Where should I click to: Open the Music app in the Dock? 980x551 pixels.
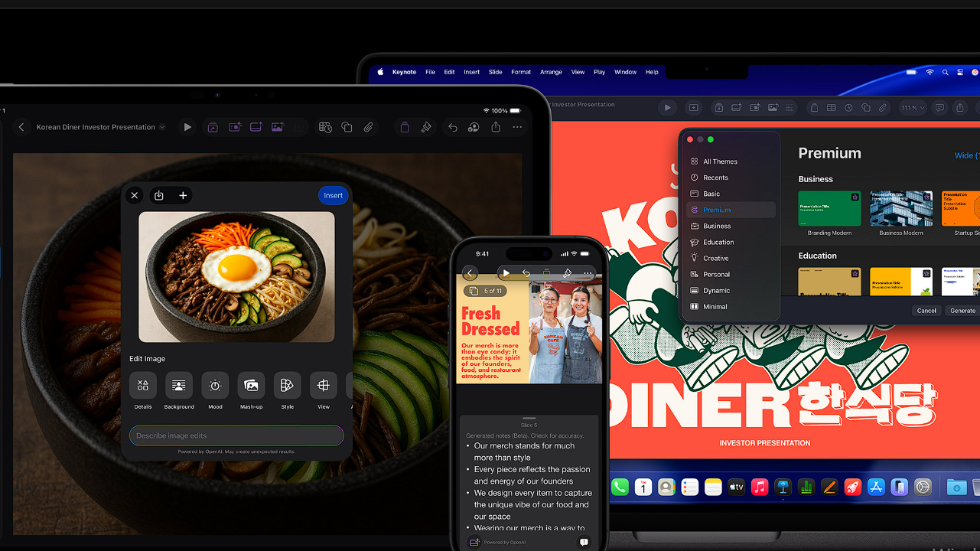click(759, 487)
